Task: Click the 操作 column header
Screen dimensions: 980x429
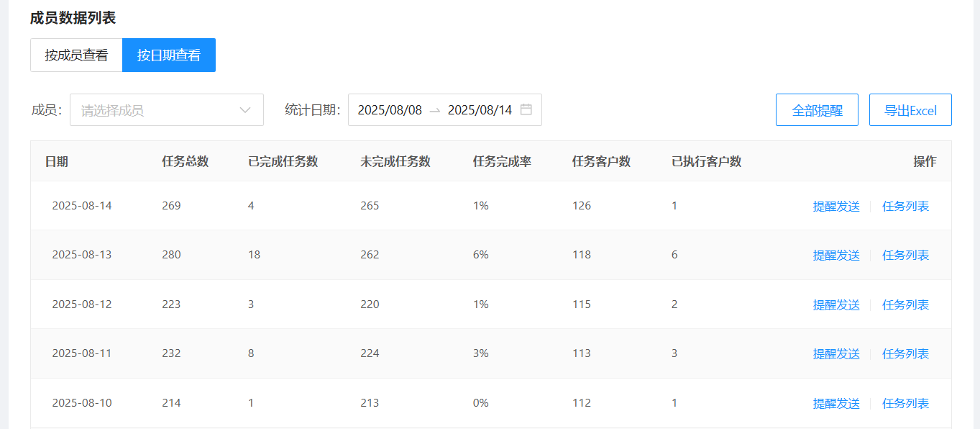Action: click(x=925, y=161)
